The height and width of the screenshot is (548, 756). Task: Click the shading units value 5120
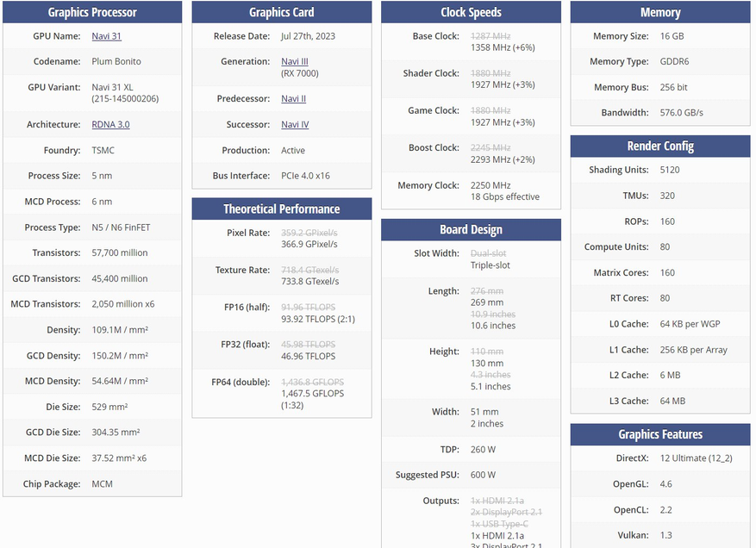pyautogui.click(x=670, y=170)
